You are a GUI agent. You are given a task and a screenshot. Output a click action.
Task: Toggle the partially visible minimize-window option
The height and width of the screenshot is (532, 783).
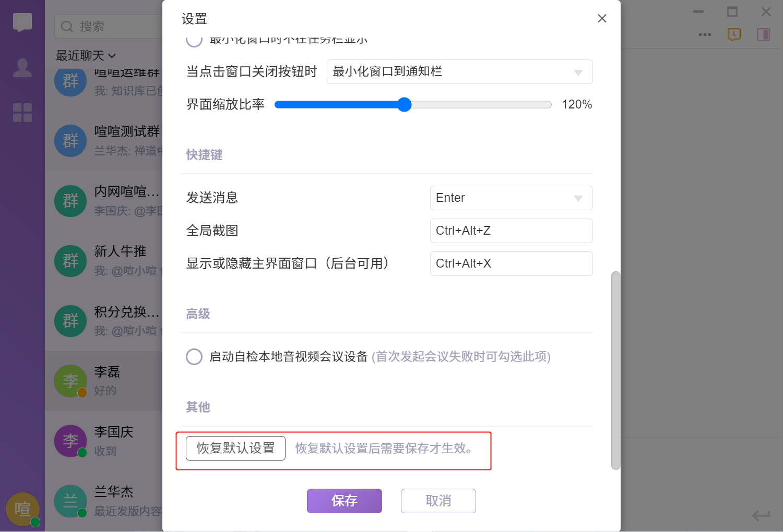point(194,40)
